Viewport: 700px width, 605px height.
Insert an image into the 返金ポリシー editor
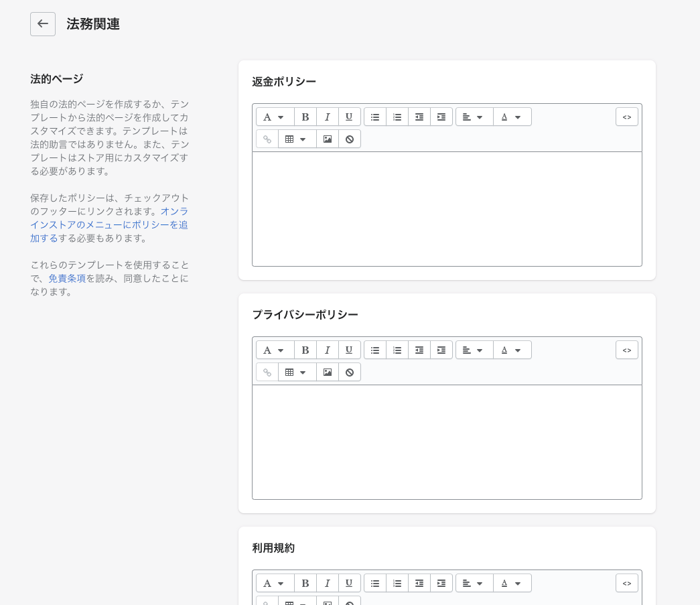(x=328, y=139)
